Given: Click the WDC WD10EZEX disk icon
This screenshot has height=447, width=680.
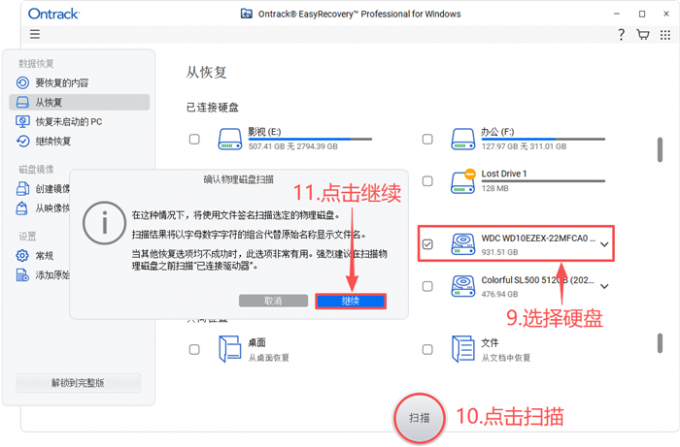Looking at the screenshot, I should 463,244.
